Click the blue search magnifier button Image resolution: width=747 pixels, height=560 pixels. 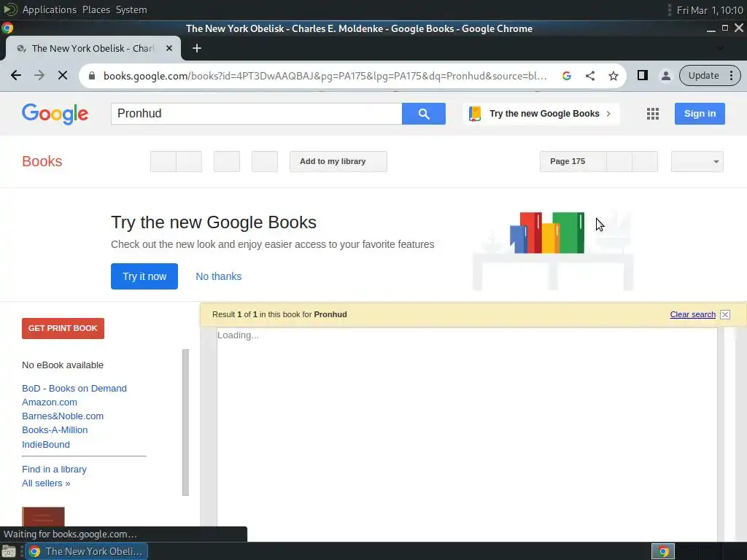click(424, 113)
